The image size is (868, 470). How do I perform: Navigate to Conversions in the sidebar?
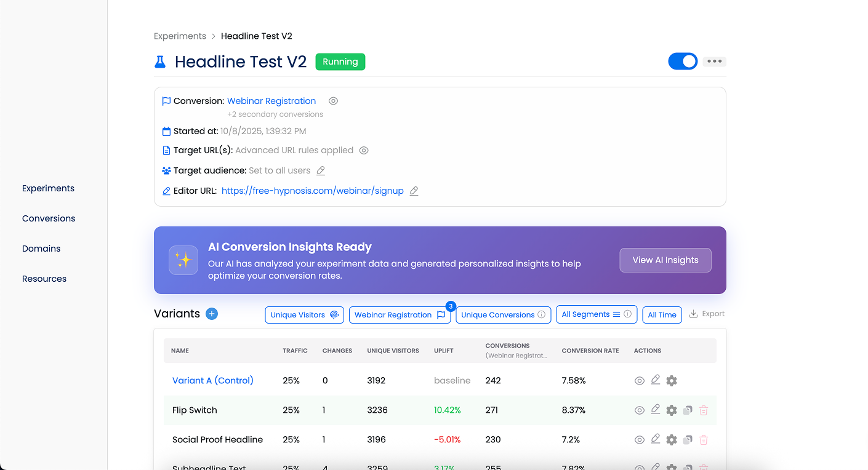pyautogui.click(x=48, y=218)
